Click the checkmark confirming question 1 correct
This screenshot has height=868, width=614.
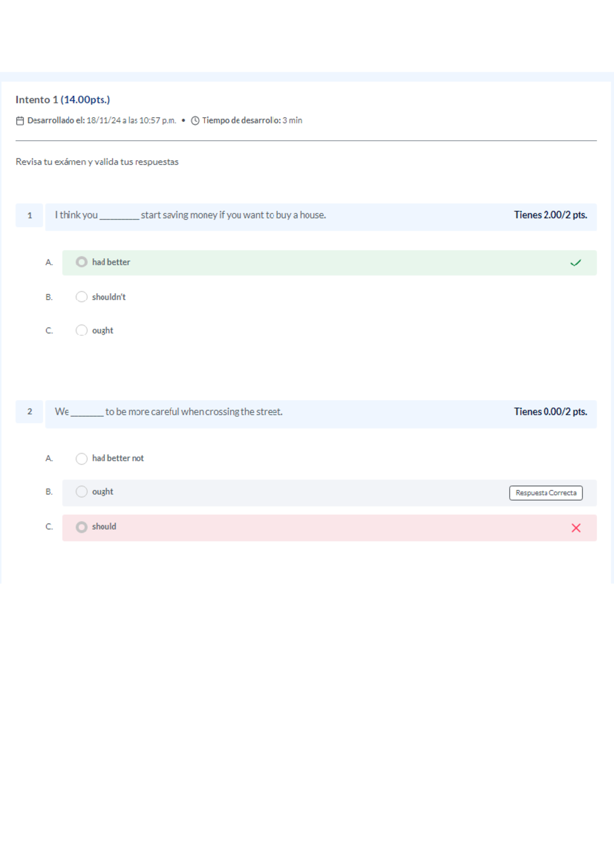[x=576, y=262]
